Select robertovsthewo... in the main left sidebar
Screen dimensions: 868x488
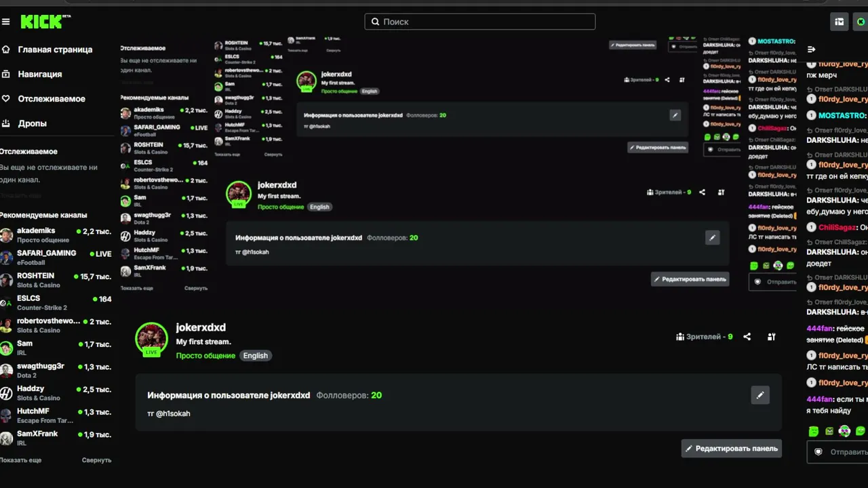pos(57,325)
